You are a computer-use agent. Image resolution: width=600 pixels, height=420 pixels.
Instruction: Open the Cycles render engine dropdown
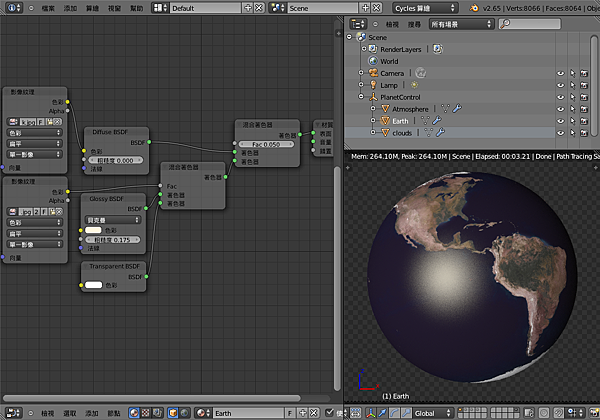(x=425, y=8)
